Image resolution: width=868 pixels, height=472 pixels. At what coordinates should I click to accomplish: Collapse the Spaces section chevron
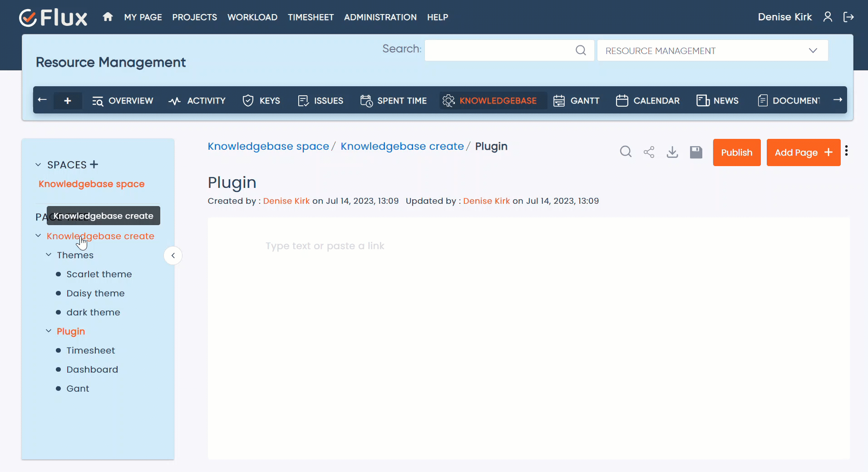(x=38, y=165)
